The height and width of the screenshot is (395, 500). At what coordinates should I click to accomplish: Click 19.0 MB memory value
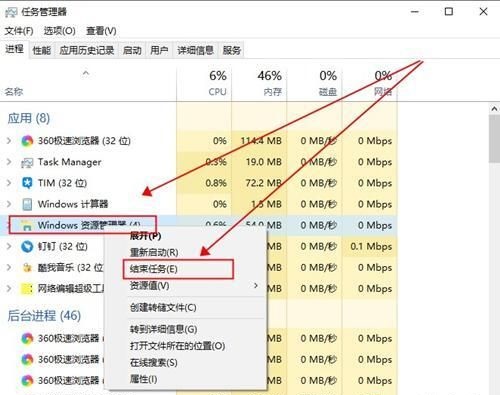[x=264, y=162]
